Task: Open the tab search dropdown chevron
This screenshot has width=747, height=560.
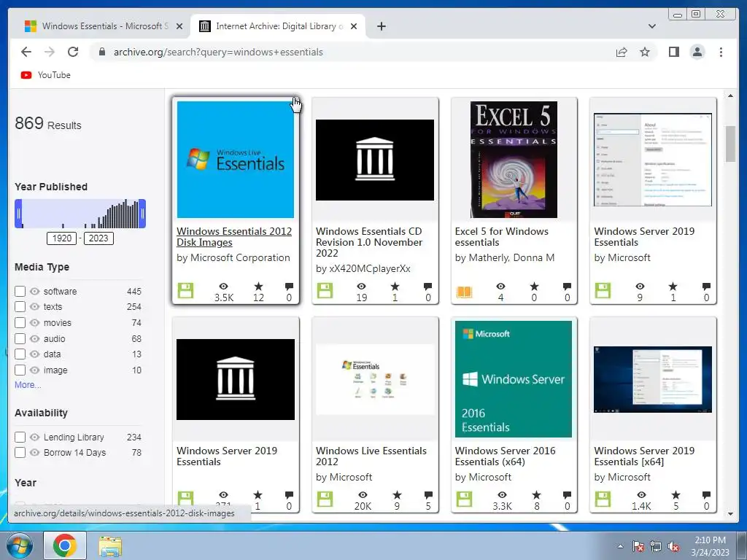Action: [652, 26]
